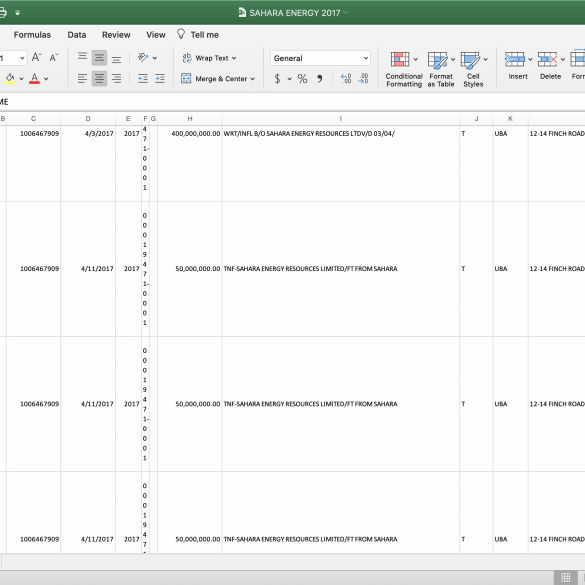
Task: Select column D header
Action: (88, 119)
